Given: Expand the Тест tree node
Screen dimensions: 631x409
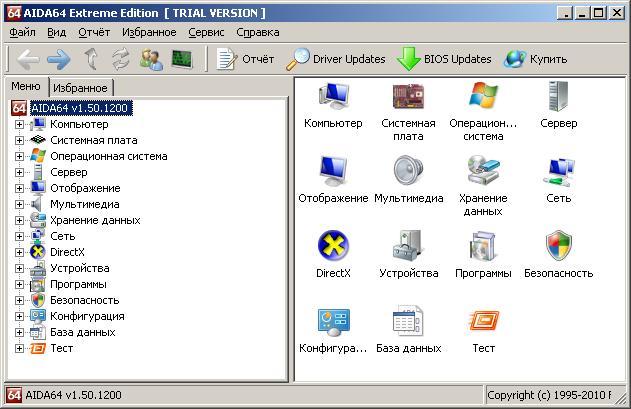Looking at the screenshot, I should (x=19, y=349).
